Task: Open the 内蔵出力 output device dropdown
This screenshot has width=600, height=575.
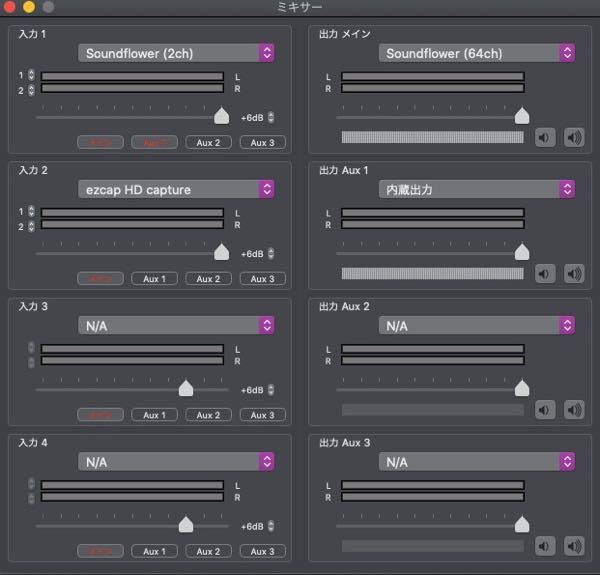Action: (476, 189)
